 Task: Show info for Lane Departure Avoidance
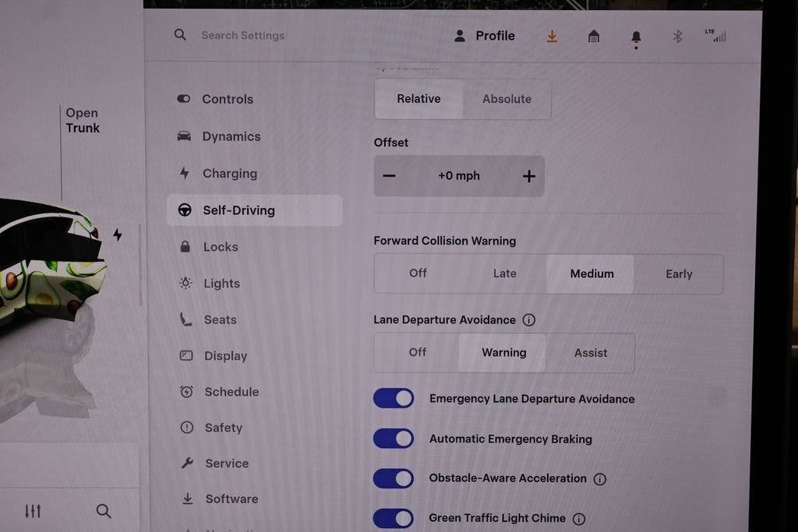tap(529, 320)
